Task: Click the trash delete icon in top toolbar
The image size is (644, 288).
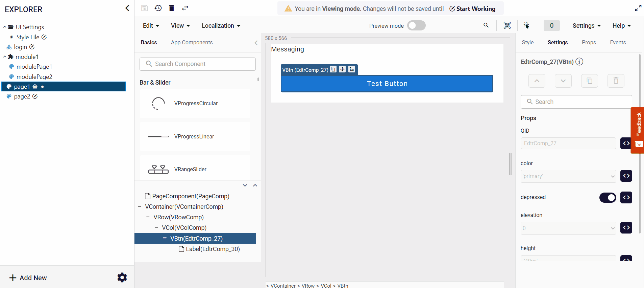Action: point(172,8)
